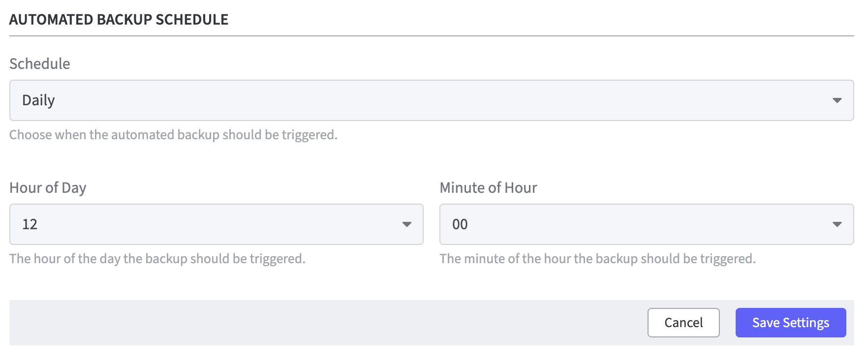The image size is (868, 363).
Task: Click the Hour of Day caret arrow
Action: pyautogui.click(x=406, y=224)
